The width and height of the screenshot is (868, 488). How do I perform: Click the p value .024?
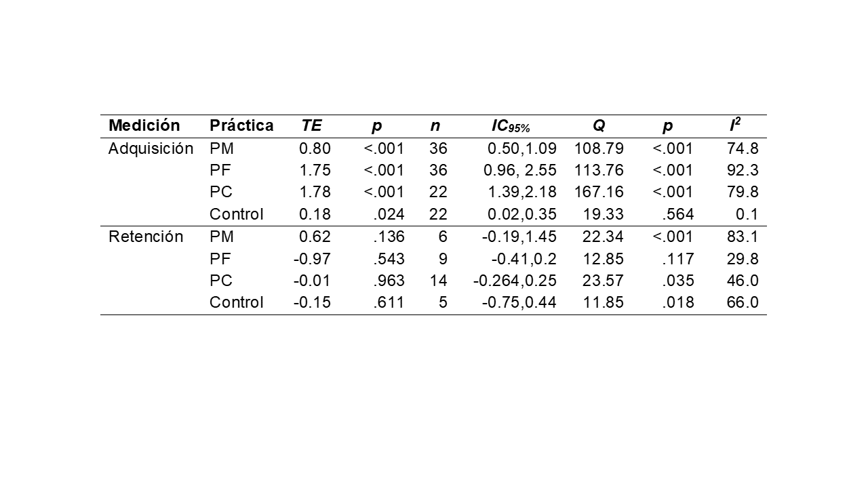(389, 214)
